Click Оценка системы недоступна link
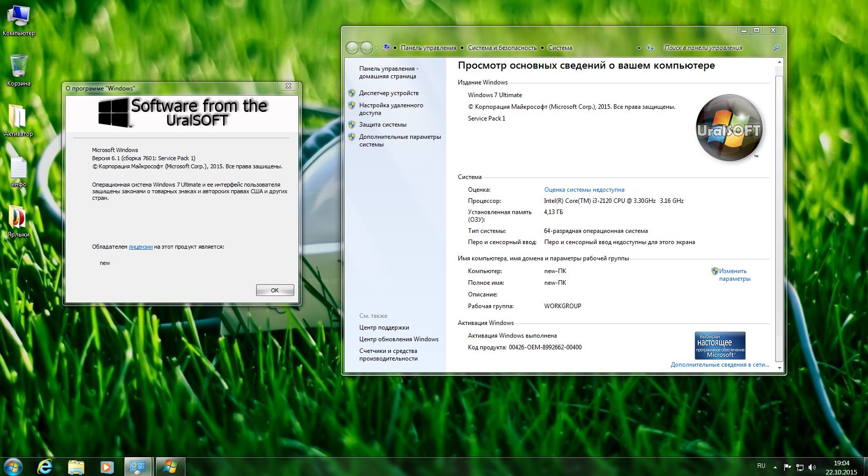Viewport: 868px width, 476px height. (584, 190)
